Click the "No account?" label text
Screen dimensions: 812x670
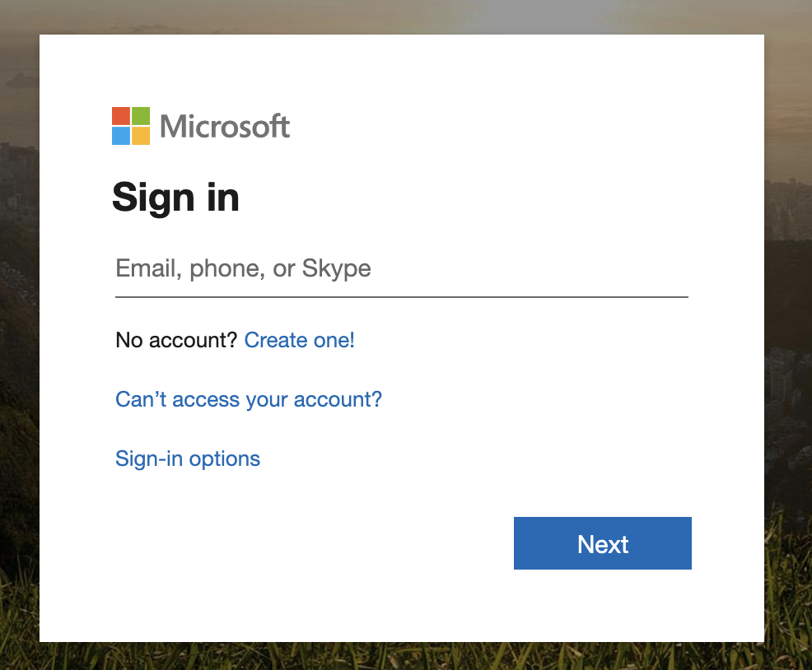click(176, 340)
